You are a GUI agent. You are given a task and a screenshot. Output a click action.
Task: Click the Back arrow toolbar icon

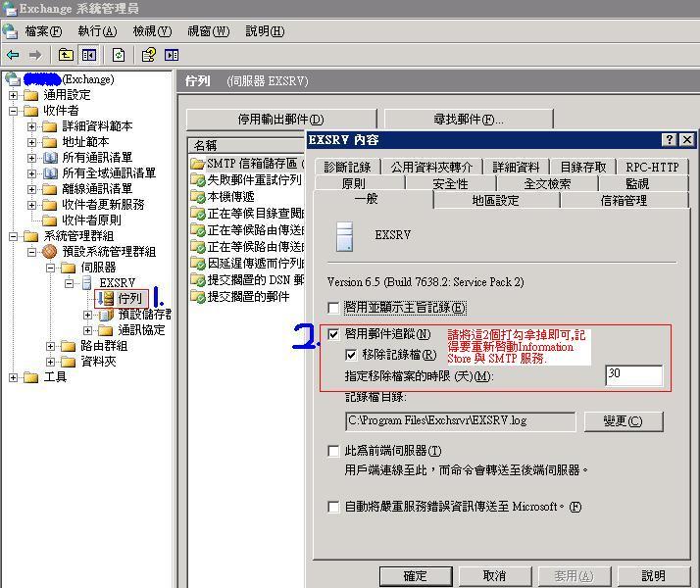point(13,56)
